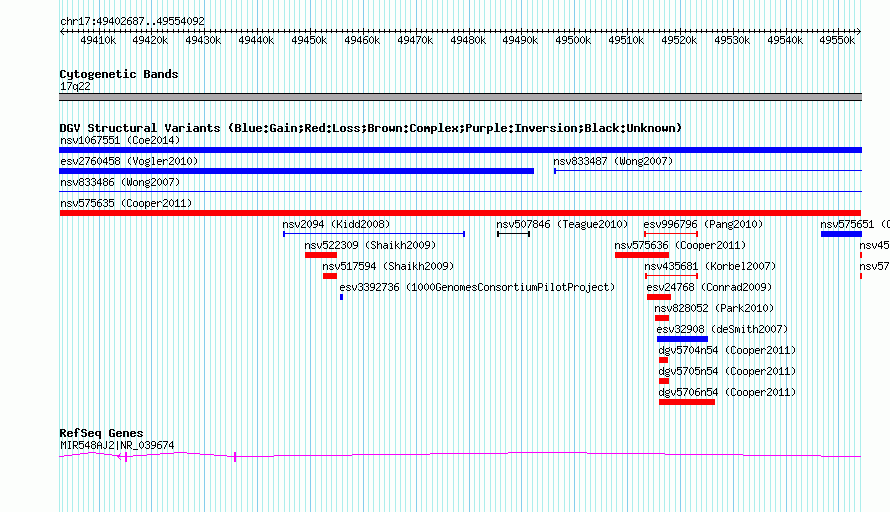Select the red nsv575636 loss bar

coord(642,255)
